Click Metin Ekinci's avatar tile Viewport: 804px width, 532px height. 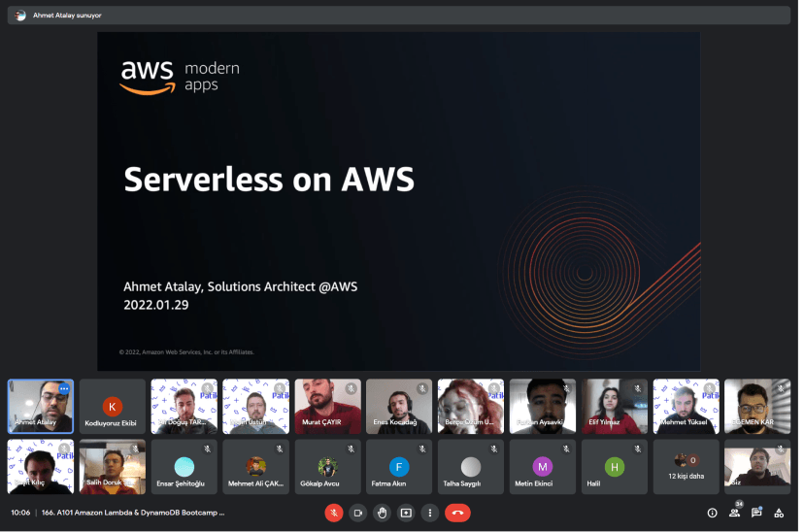pos(542,467)
